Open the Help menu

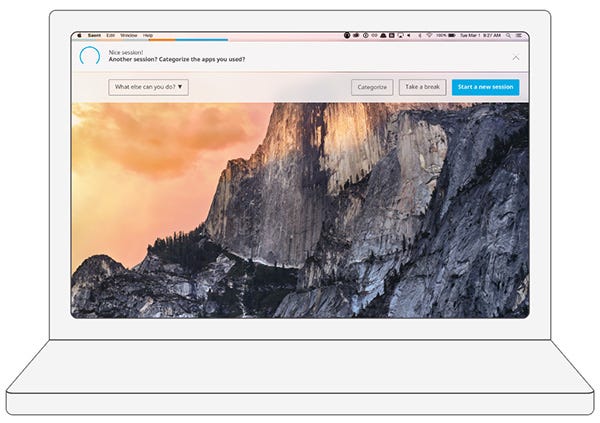pos(148,35)
